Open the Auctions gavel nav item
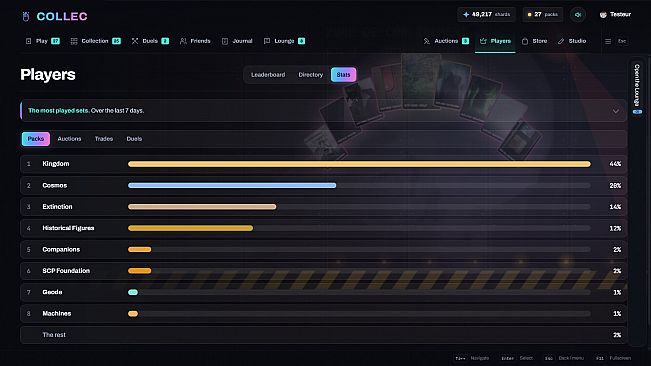 (x=446, y=41)
